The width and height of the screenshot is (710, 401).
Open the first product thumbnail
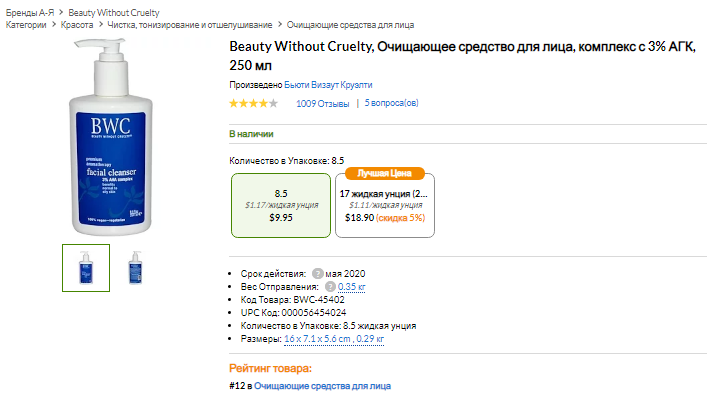86,267
